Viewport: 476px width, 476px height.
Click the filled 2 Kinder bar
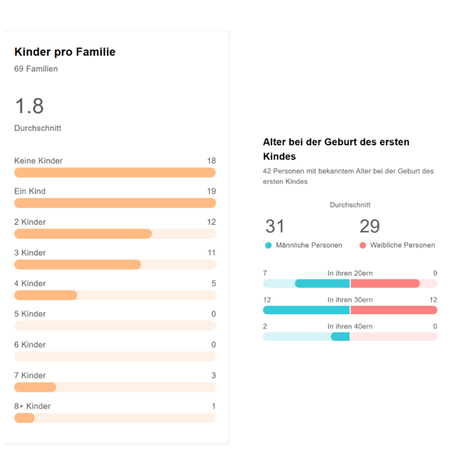83,234
